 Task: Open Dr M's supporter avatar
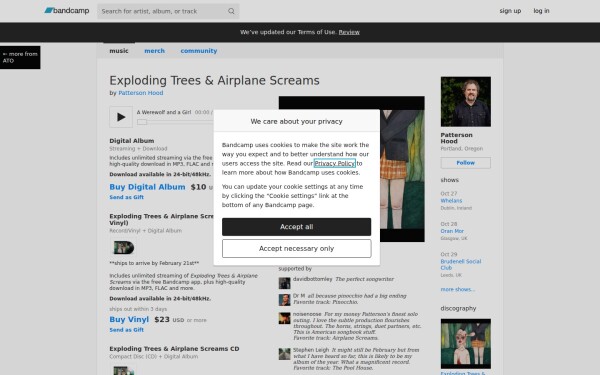[x=284, y=300]
